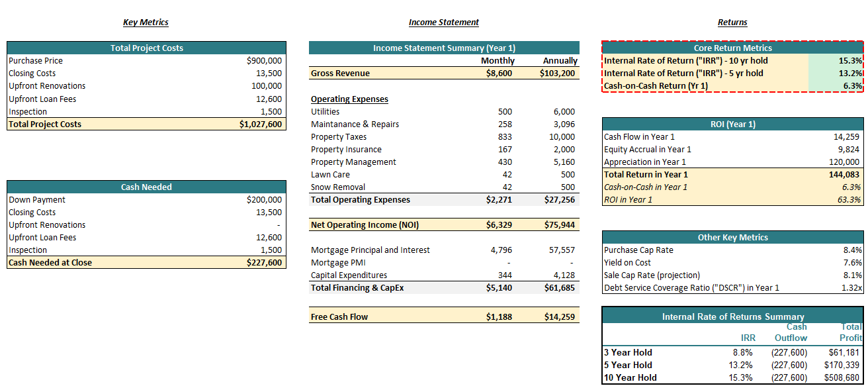Select the Purchase Price value $900,000
Image resolution: width=868 pixels, height=386 pixels.
[264, 61]
